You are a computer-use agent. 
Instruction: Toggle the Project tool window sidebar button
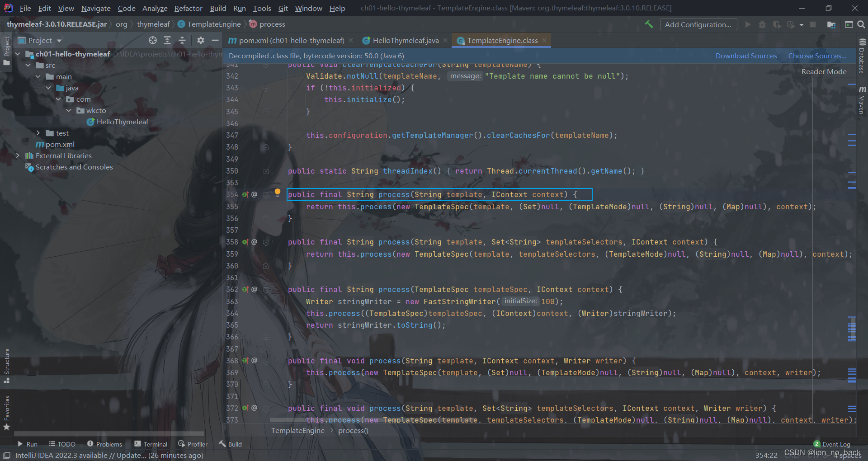click(x=6, y=51)
